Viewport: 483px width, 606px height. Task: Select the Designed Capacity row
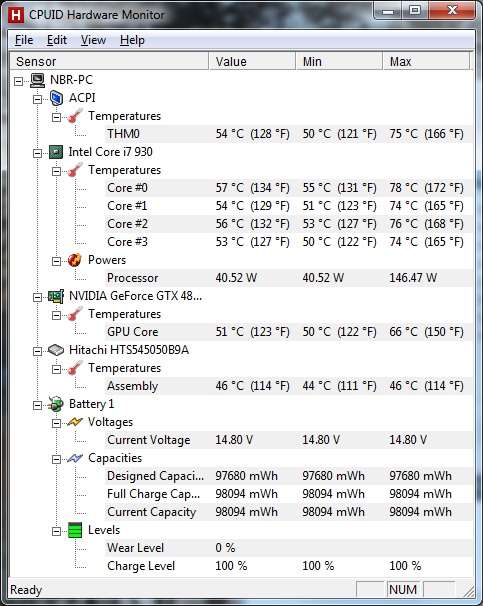[289, 476]
